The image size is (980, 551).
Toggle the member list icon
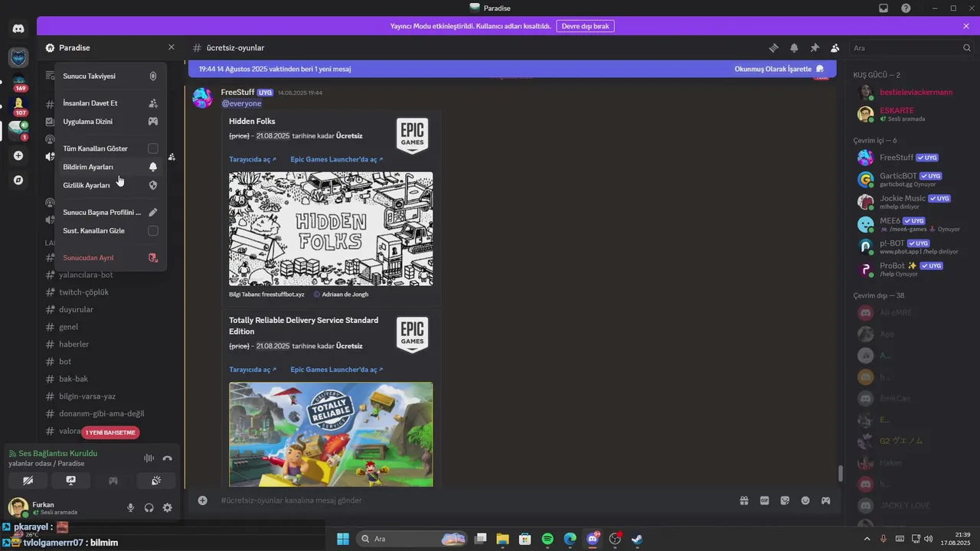pyautogui.click(x=835, y=47)
